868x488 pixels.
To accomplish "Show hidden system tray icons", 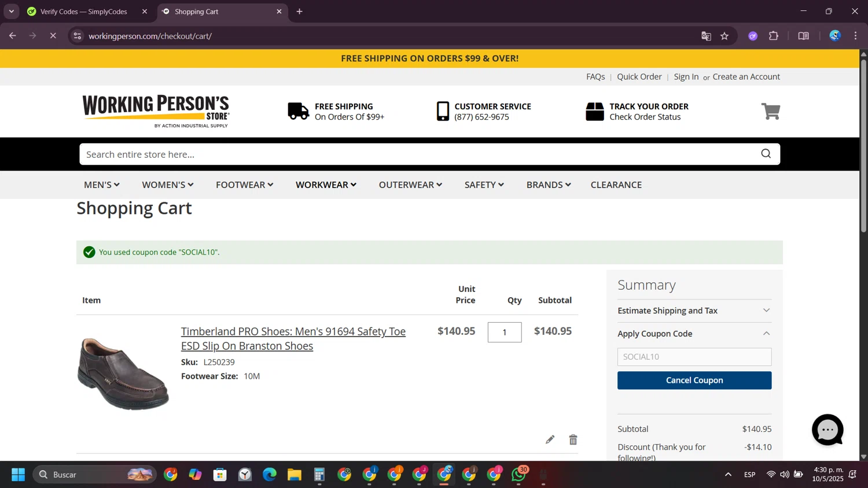I will [728, 475].
